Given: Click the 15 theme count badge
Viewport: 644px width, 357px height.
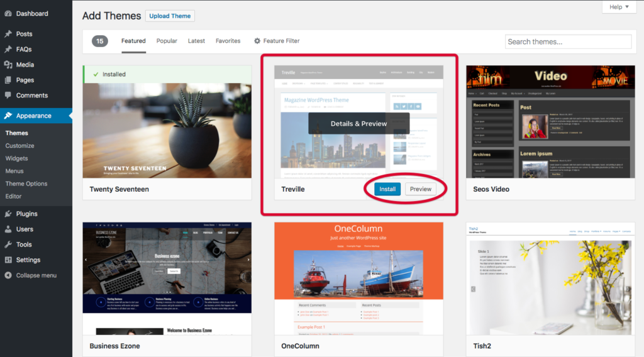Looking at the screenshot, I should (100, 41).
